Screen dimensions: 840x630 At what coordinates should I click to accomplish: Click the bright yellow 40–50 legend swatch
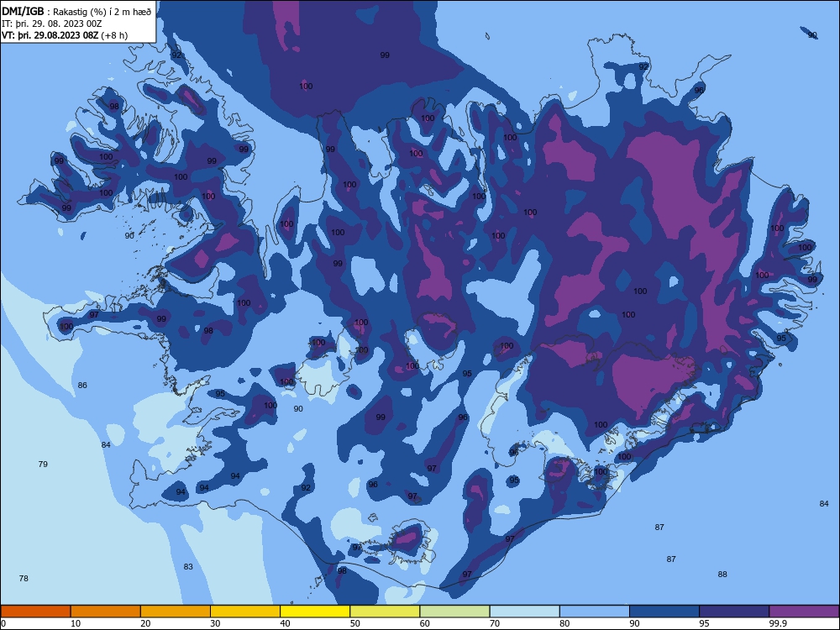point(315,612)
